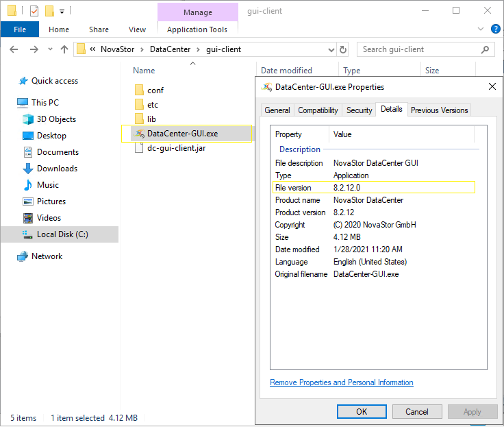This screenshot has width=504, height=427.
Task: Select the Manage contextual tab
Action: [198, 12]
